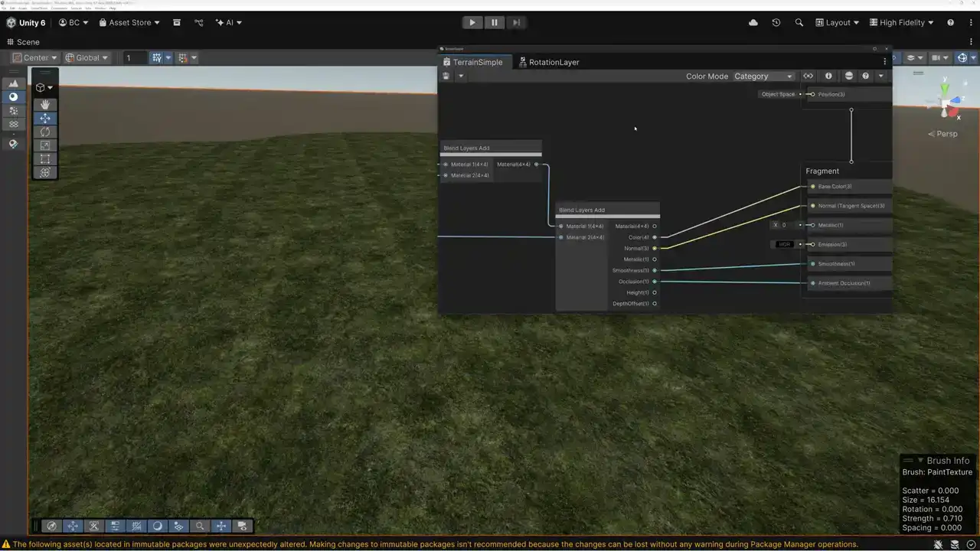Toggle the Main Preview sphere button

(848, 76)
